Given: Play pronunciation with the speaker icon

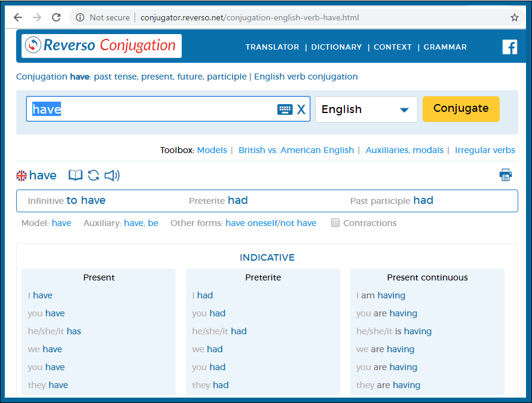Looking at the screenshot, I should tap(112, 175).
